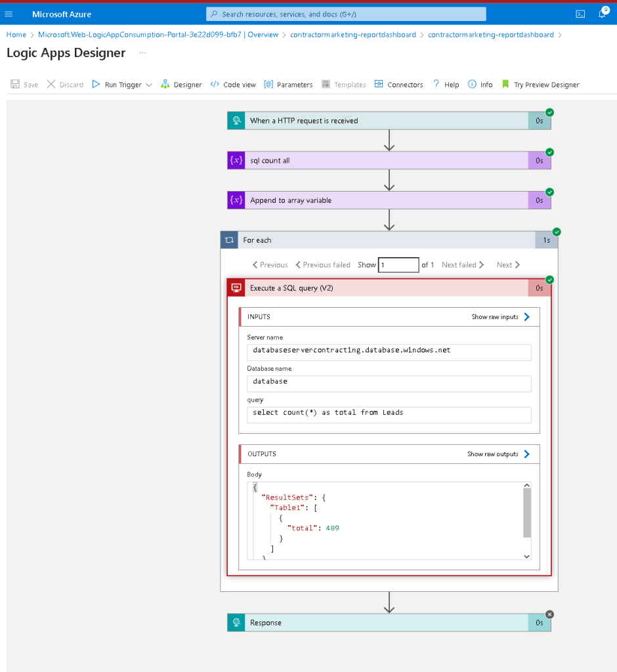Viewport: 617px width, 672px height.
Task: Collapse the Execute a SQL query (V2) header
Action: pos(389,288)
